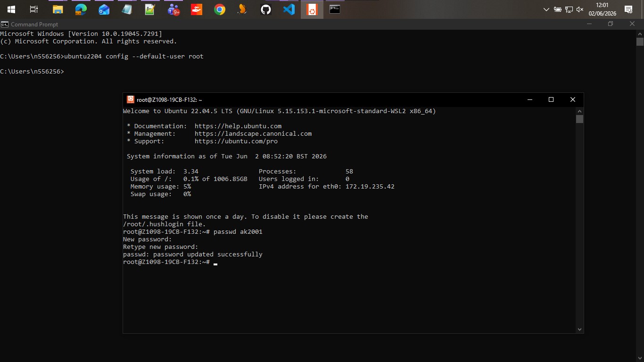Open the Windows Start menu

click(11, 9)
